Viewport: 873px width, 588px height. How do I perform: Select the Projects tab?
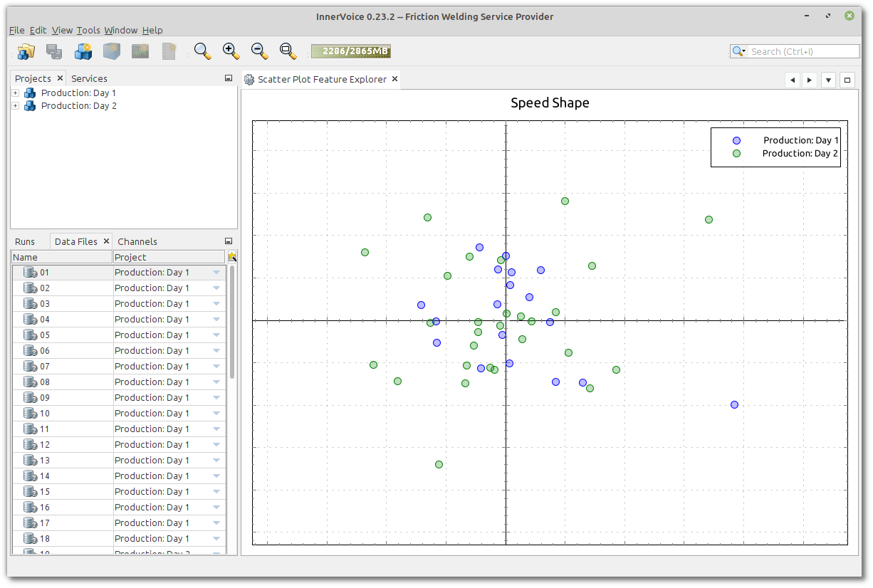(x=33, y=78)
